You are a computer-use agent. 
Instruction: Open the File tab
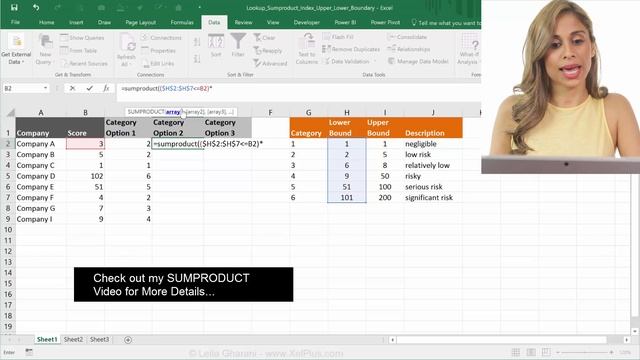(x=16, y=22)
